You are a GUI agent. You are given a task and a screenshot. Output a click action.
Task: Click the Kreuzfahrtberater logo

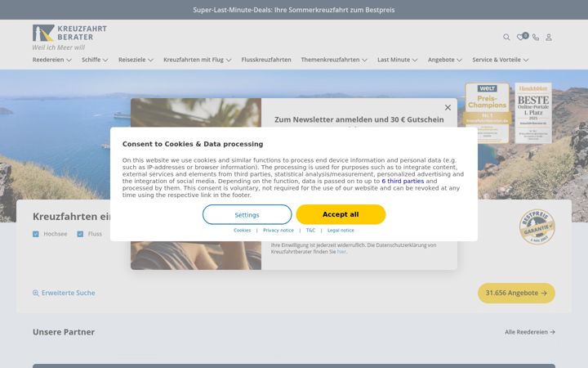pos(69,33)
